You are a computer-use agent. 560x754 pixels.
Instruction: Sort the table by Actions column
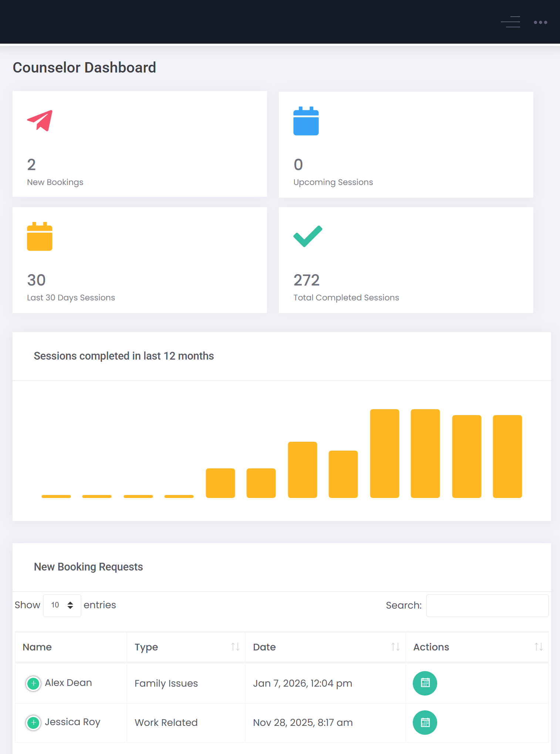click(x=477, y=647)
